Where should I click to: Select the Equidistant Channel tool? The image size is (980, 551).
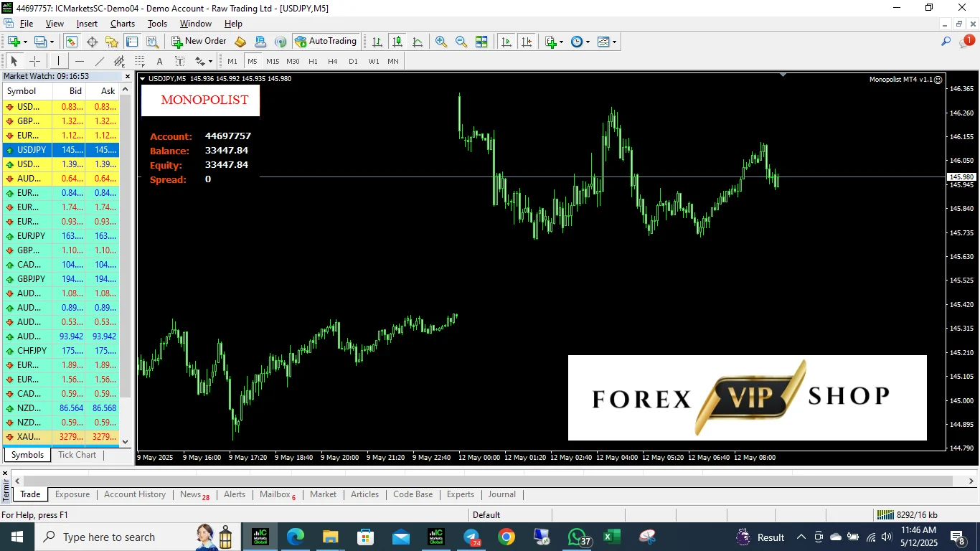(119, 61)
